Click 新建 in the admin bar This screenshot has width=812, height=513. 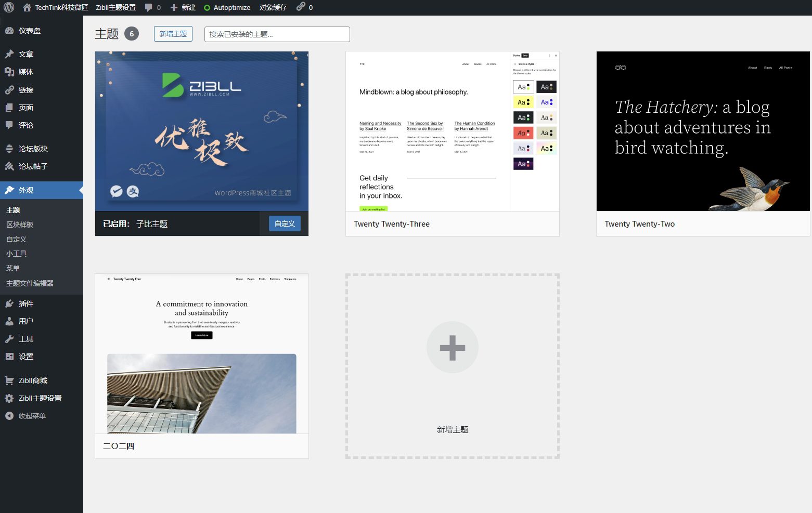pos(188,7)
